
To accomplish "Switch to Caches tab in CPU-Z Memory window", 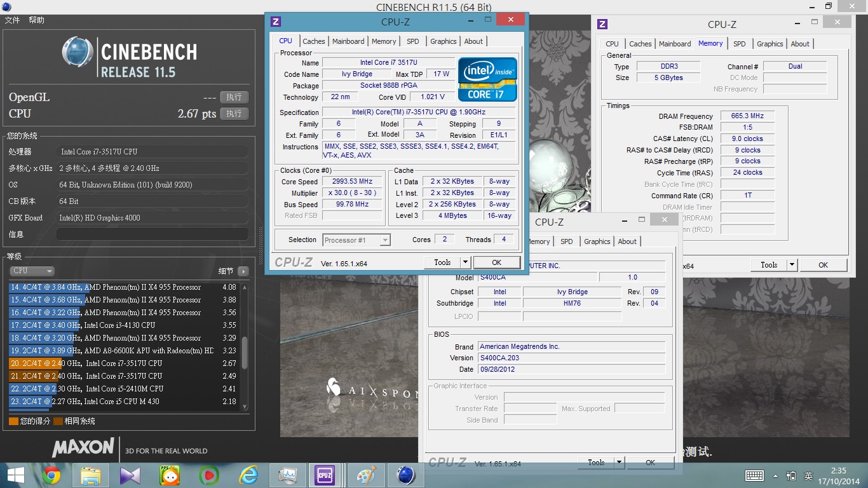I will click(x=640, y=44).
